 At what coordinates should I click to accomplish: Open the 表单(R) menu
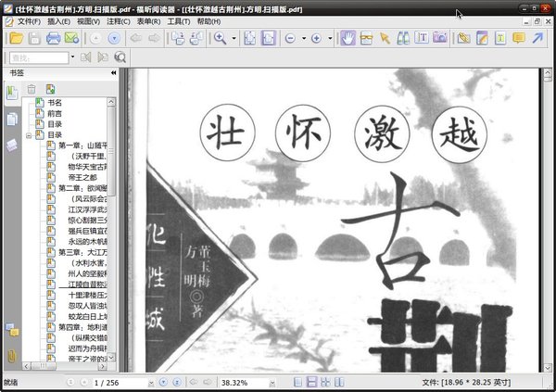click(x=148, y=21)
